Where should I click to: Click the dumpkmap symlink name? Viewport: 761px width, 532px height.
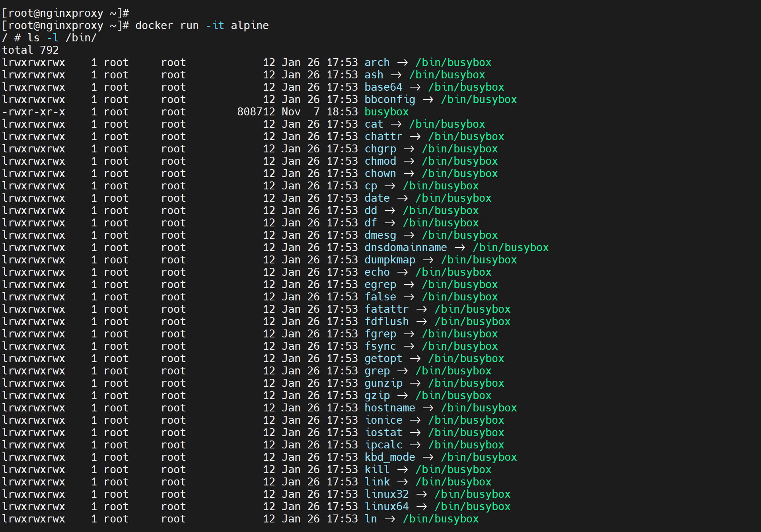[389, 260]
